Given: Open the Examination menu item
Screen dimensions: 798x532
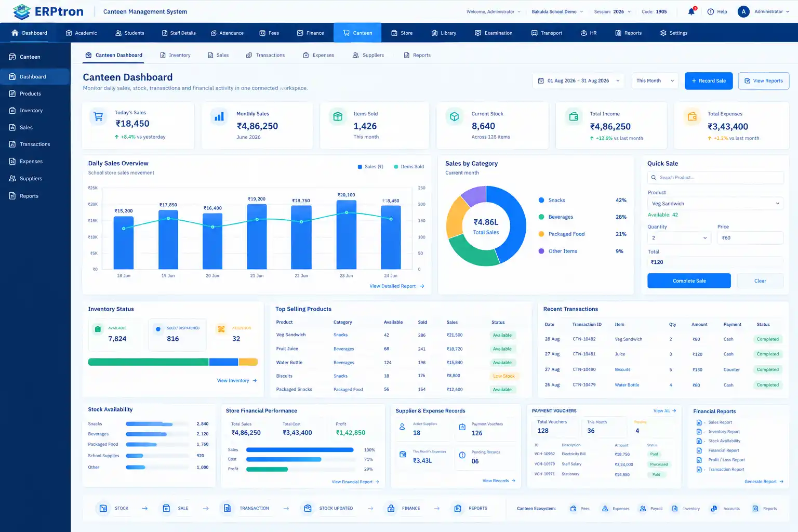Looking at the screenshot, I should click(494, 33).
